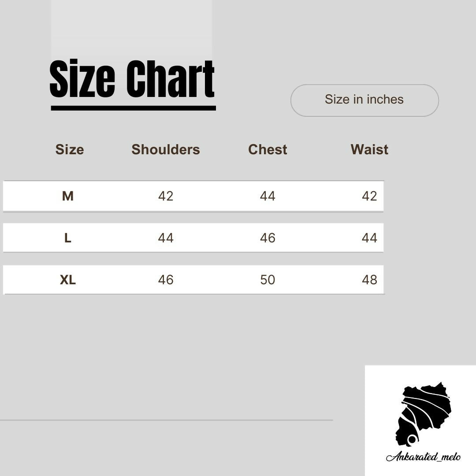
Task: Click the L chest value 46
Action: (x=268, y=238)
